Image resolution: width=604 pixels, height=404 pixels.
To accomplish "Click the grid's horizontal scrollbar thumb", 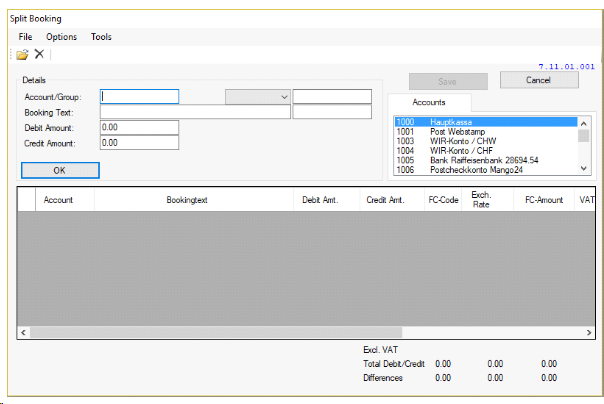I will (x=216, y=332).
